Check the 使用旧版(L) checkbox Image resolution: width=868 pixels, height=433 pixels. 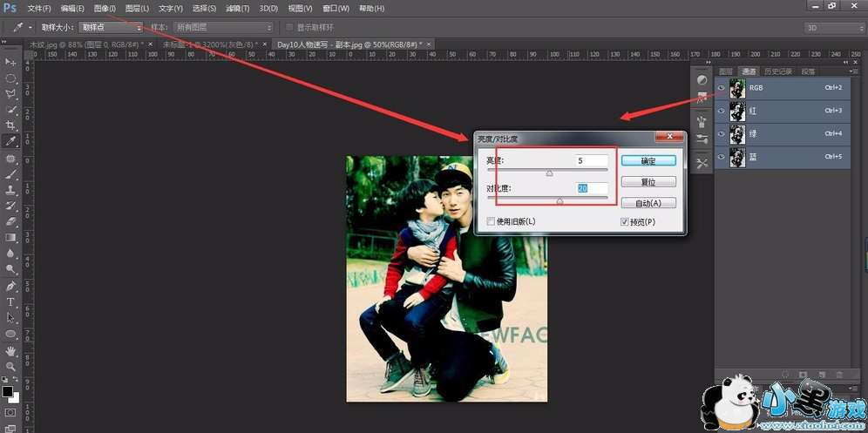click(x=491, y=221)
